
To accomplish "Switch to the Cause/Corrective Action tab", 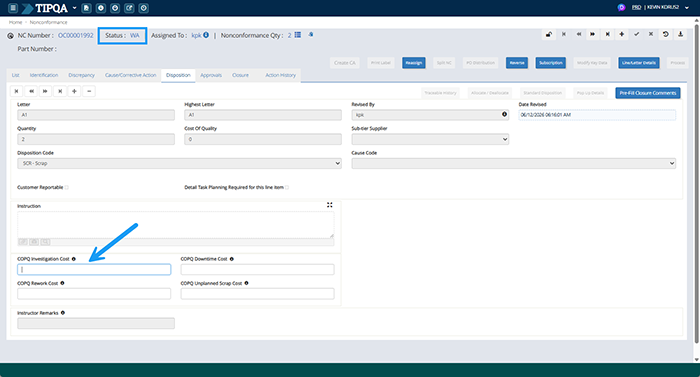I will [130, 75].
